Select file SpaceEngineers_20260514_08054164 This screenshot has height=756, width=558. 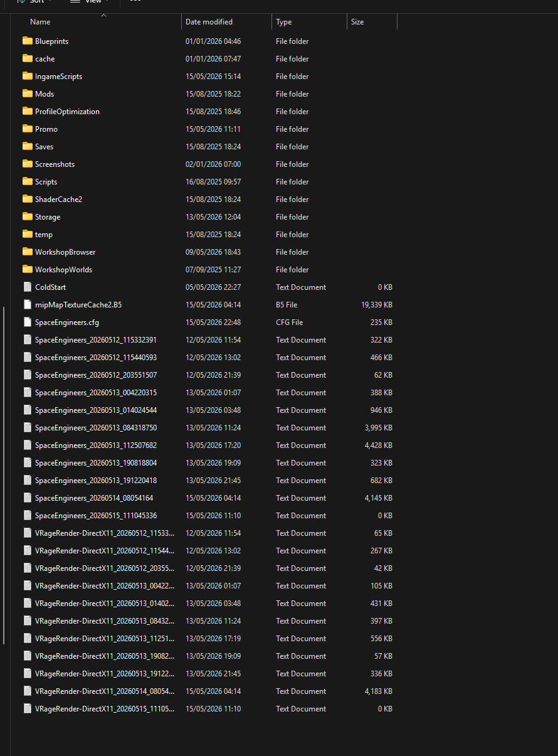(94, 498)
